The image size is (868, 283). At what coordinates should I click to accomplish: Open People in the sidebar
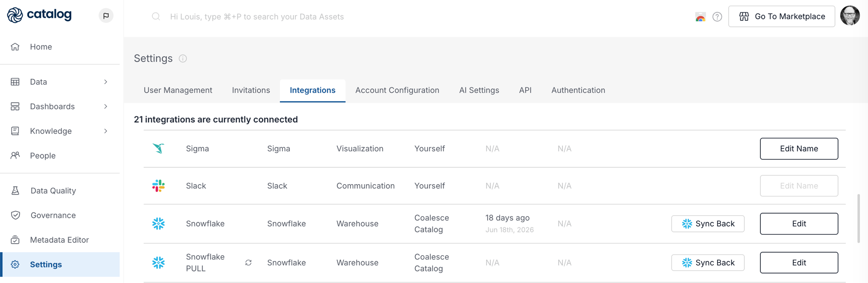(x=60, y=156)
